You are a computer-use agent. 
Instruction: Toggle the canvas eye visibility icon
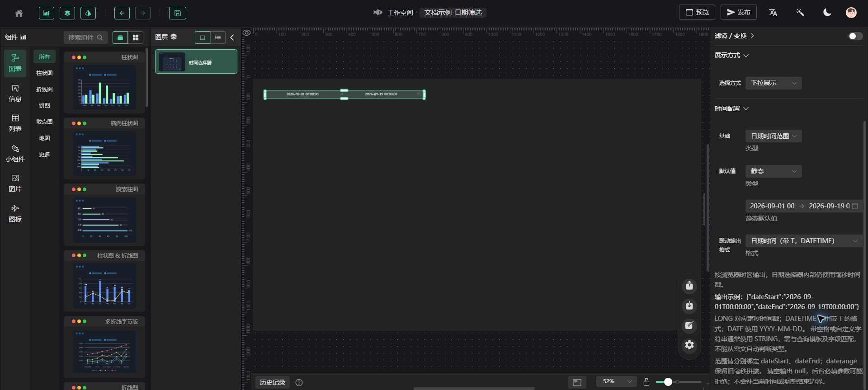tap(247, 33)
